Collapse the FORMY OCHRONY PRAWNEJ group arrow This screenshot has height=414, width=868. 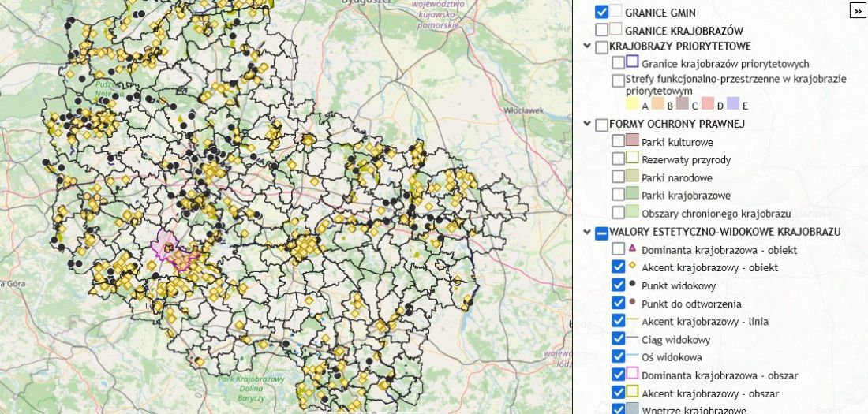tap(587, 124)
